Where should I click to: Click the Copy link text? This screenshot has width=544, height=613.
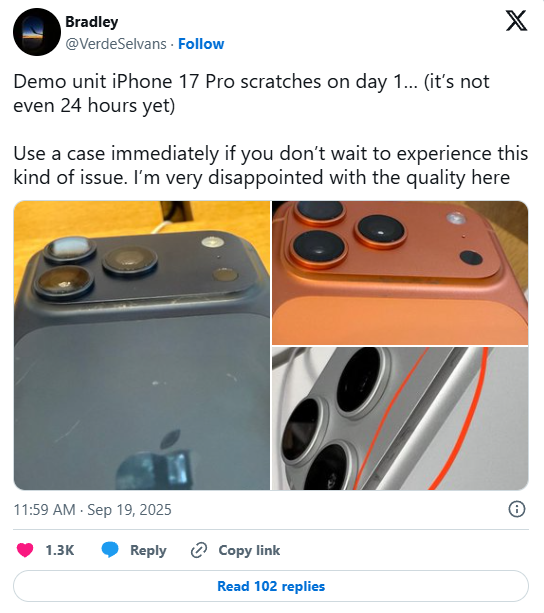[x=249, y=550]
